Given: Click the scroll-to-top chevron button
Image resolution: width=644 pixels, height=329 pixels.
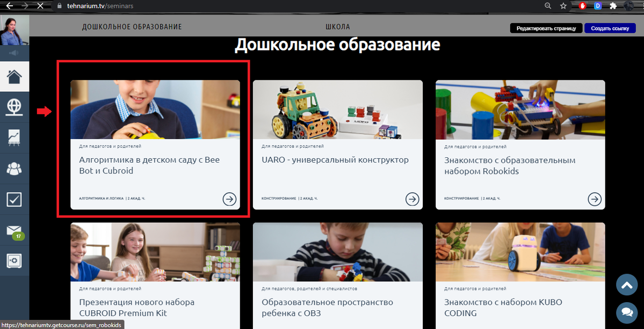Looking at the screenshot, I should tap(627, 284).
